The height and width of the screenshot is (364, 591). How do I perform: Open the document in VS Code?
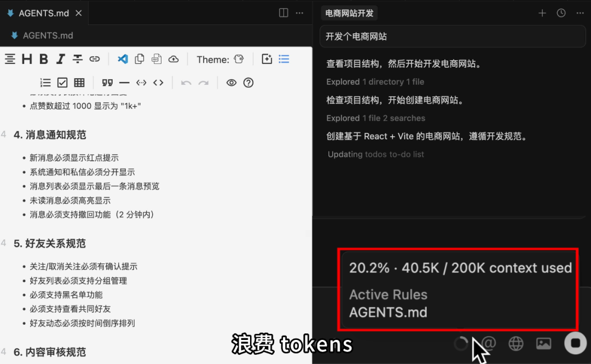point(121,59)
